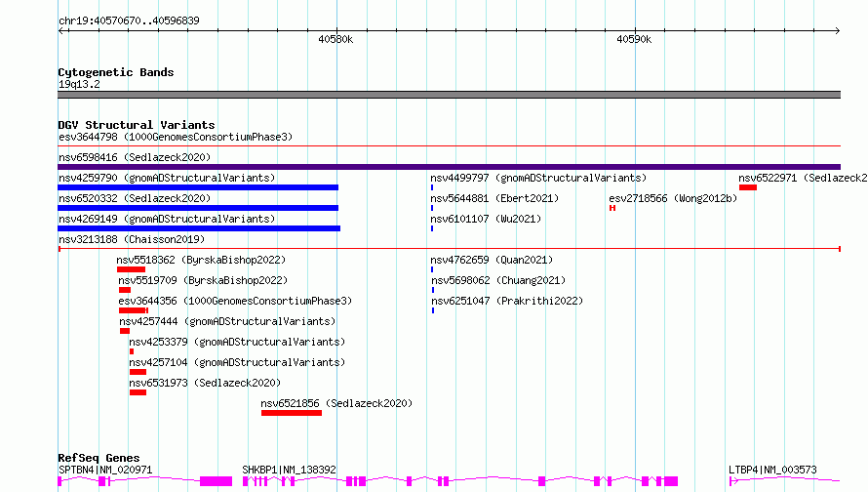Click nsv6101107 (Wu2021) label
The width and height of the screenshot is (868, 492).
[x=486, y=219]
